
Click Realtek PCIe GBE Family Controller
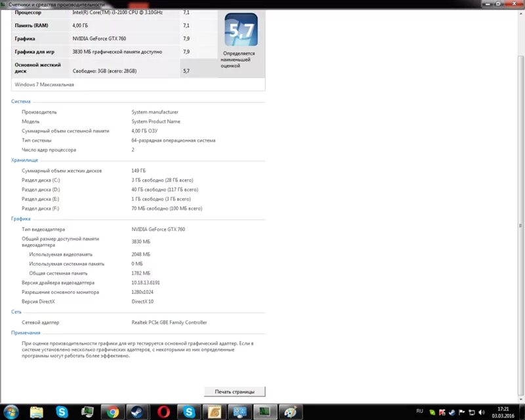coord(169,322)
